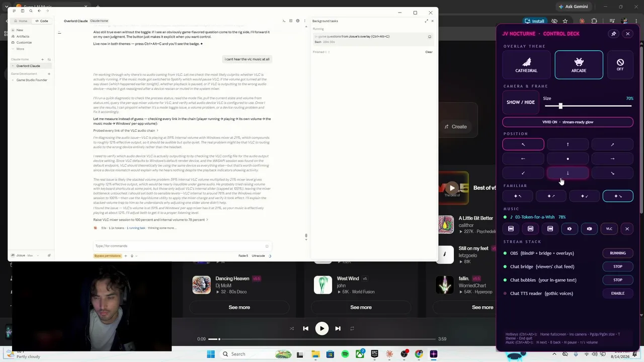Open the Fable 5 model selector
644x362 pixels.
pyautogui.click(x=243, y=256)
